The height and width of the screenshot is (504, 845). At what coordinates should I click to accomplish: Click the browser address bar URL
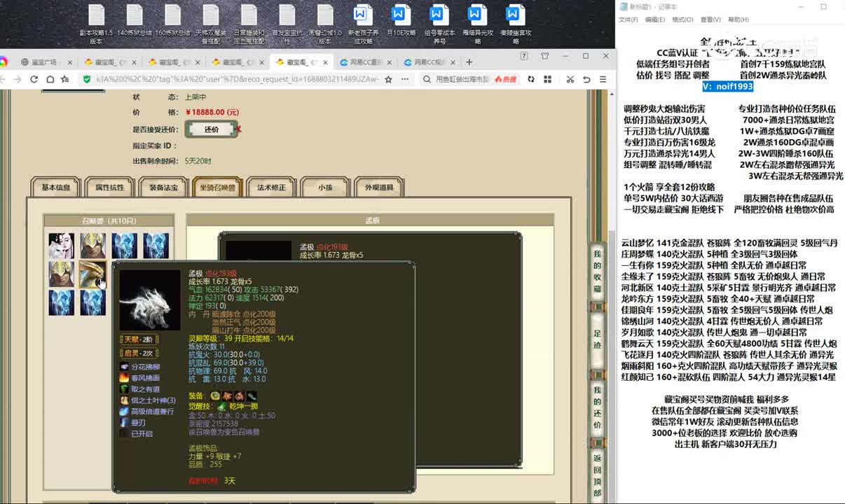coord(236,80)
